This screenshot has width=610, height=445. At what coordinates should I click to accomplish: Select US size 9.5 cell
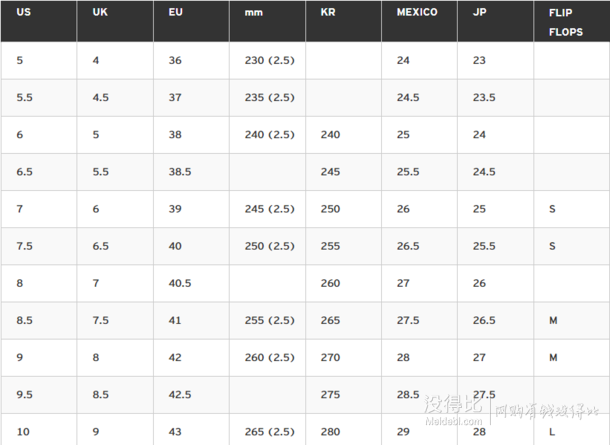point(39,395)
